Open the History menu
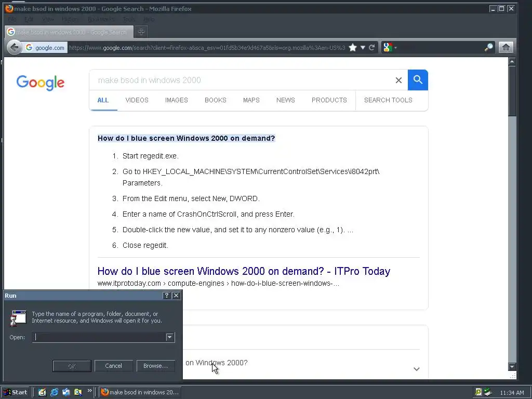This screenshot has height=399, width=532. click(70, 19)
